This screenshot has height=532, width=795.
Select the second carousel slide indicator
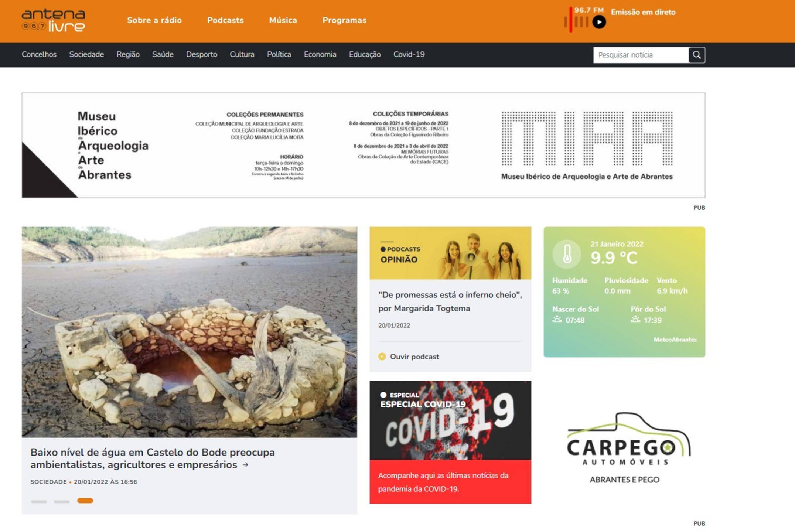pos(62,501)
